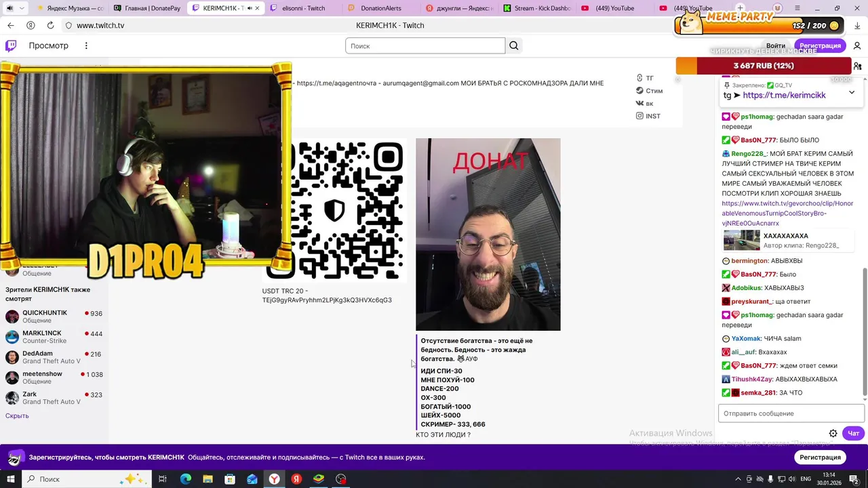Open MARKL1NCK recommended channel

(54, 337)
